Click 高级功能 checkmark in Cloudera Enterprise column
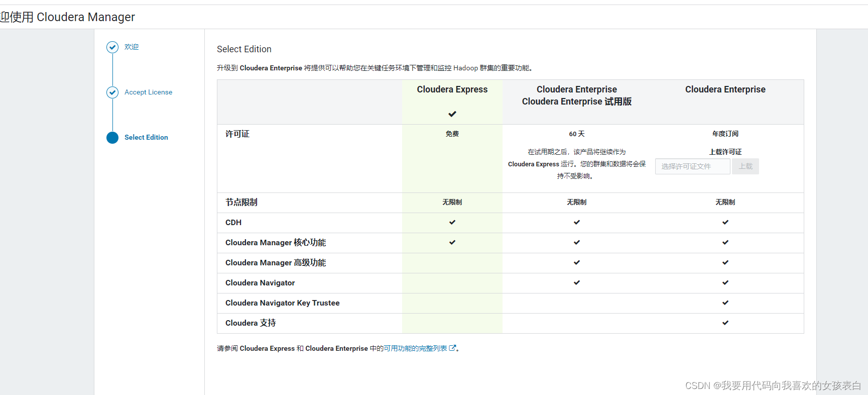868x395 pixels. 725,262
